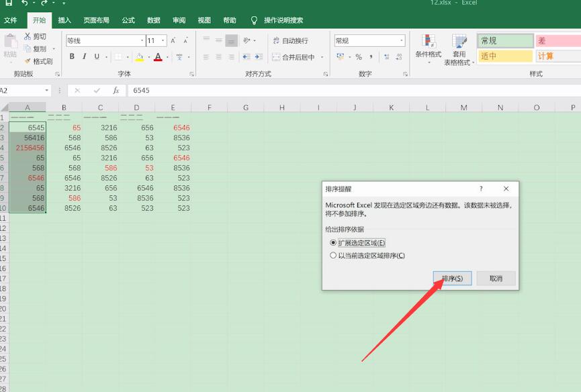Click the 排序(S) button in the dialog
The height and width of the screenshot is (392, 581).
tap(453, 279)
